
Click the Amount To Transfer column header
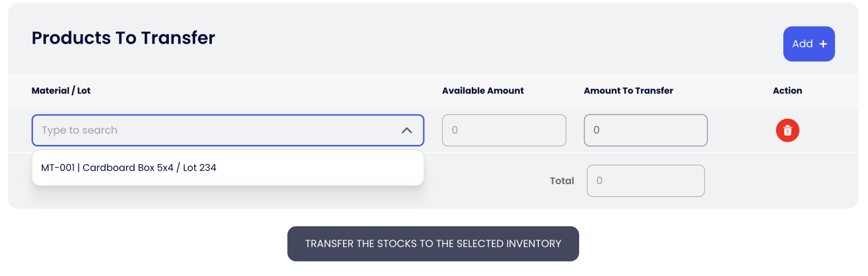[x=628, y=91]
